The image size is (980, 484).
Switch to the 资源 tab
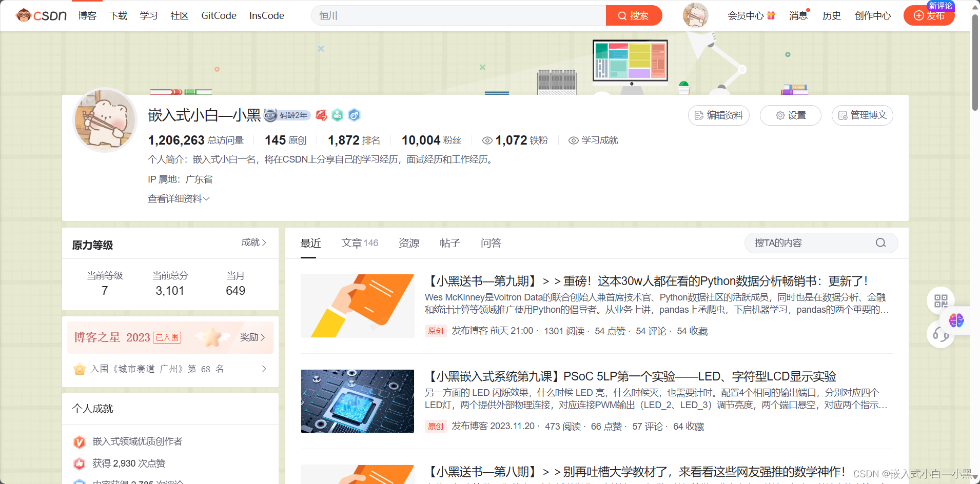pos(409,243)
